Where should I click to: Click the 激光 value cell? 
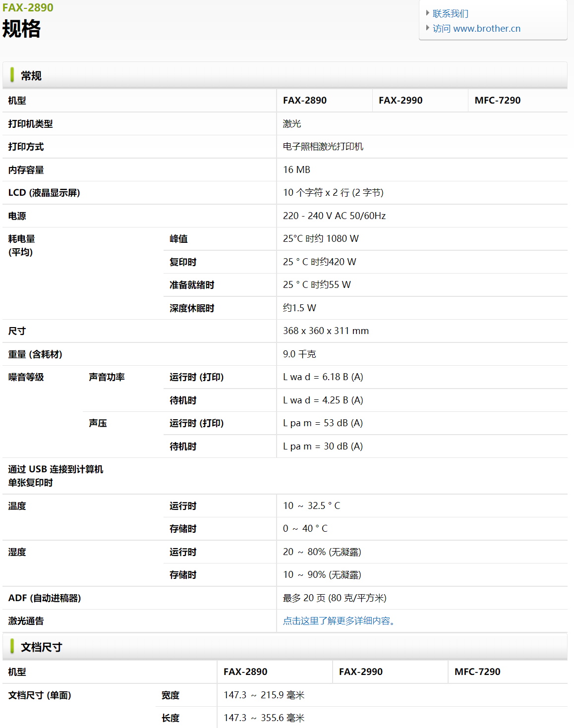pyautogui.click(x=292, y=124)
